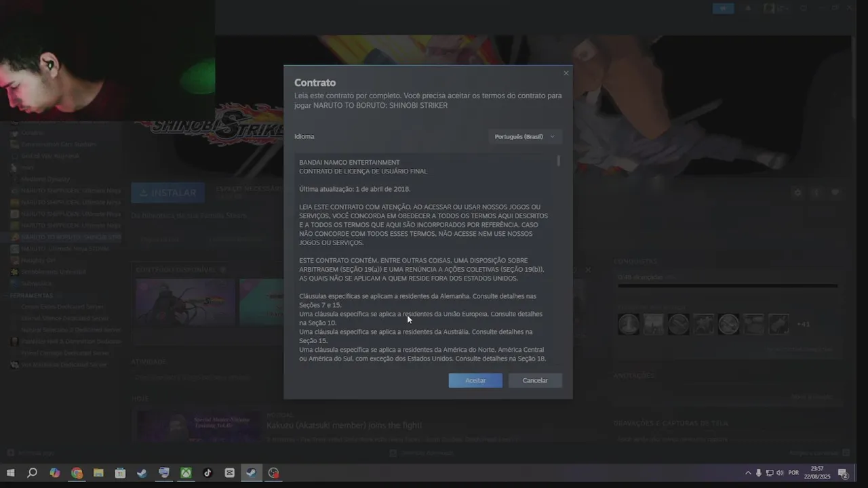Open the seventh achievement icon
The height and width of the screenshot is (488, 868).
coord(779,324)
